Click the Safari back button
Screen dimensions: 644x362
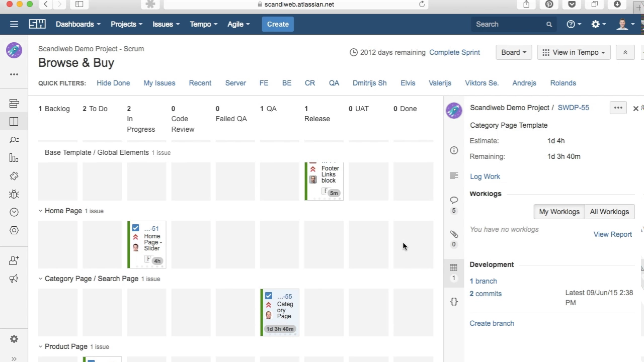pos(46,5)
